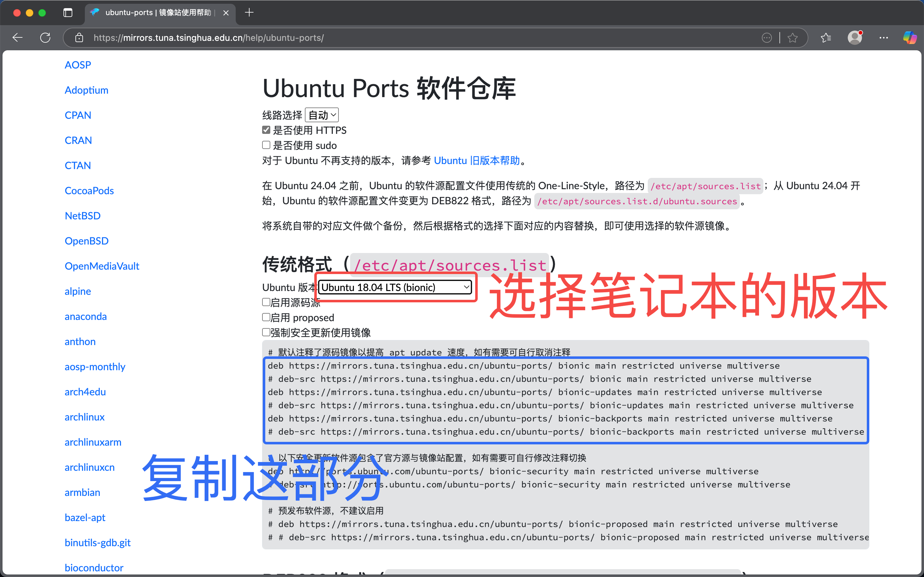Click the deb bionic-updates main restricted line
This screenshot has width=924, height=577.
545,392
